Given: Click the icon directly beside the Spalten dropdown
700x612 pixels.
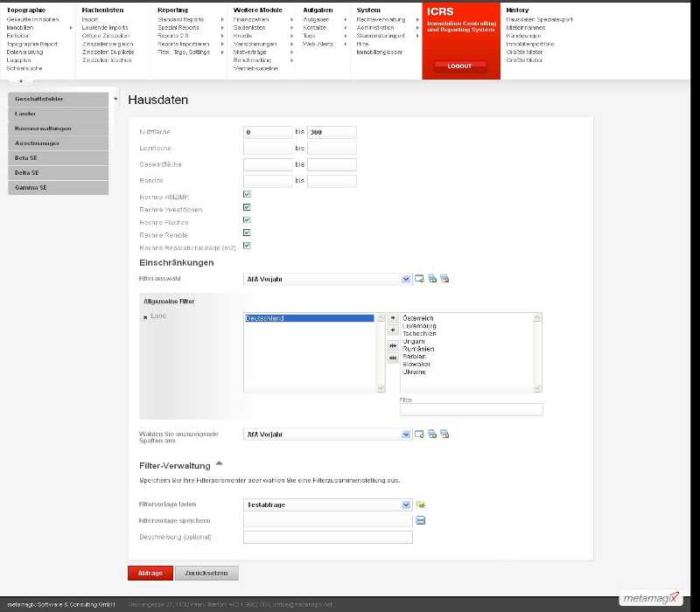Looking at the screenshot, I should point(419,434).
